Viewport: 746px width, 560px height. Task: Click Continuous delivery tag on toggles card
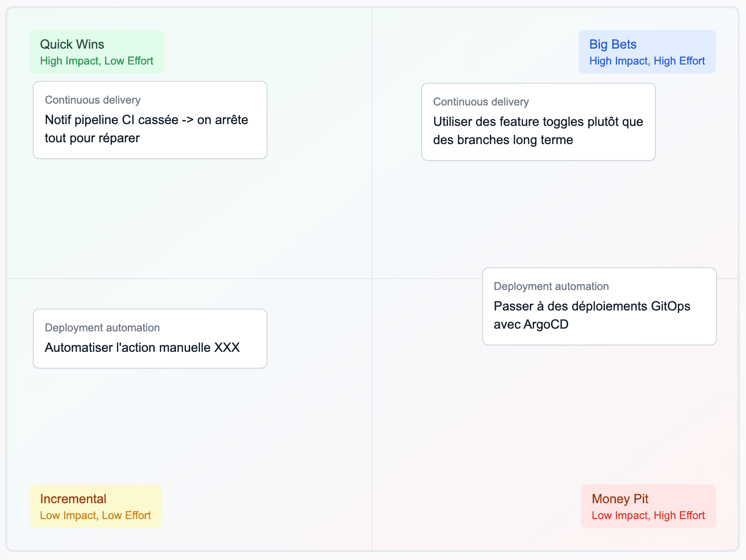pyautogui.click(x=481, y=102)
